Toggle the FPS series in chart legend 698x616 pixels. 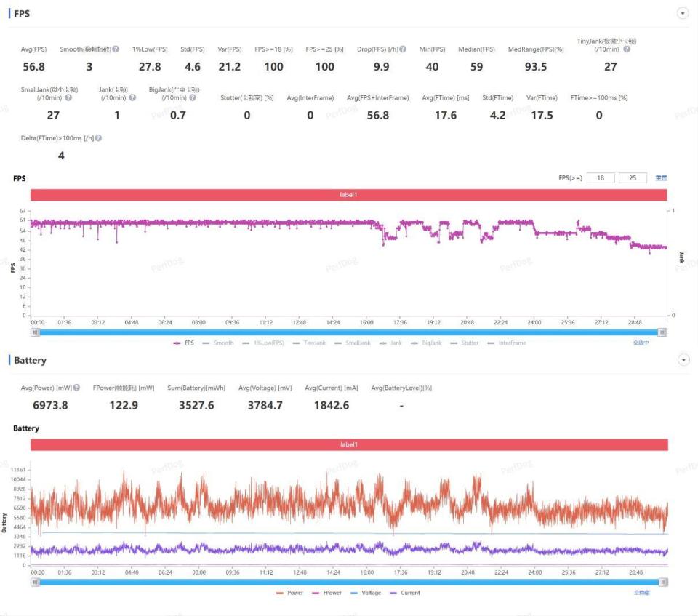(183, 343)
